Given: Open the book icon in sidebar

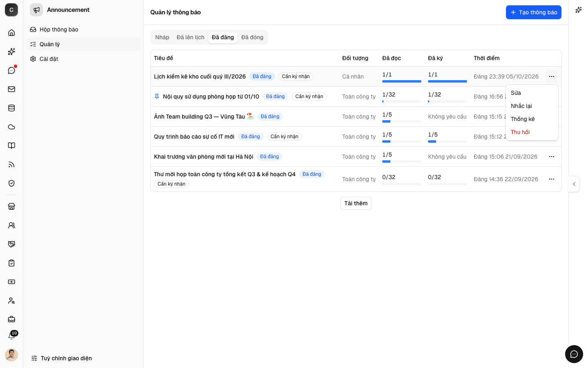Looking at the screenshot, I should pos(11,146).
